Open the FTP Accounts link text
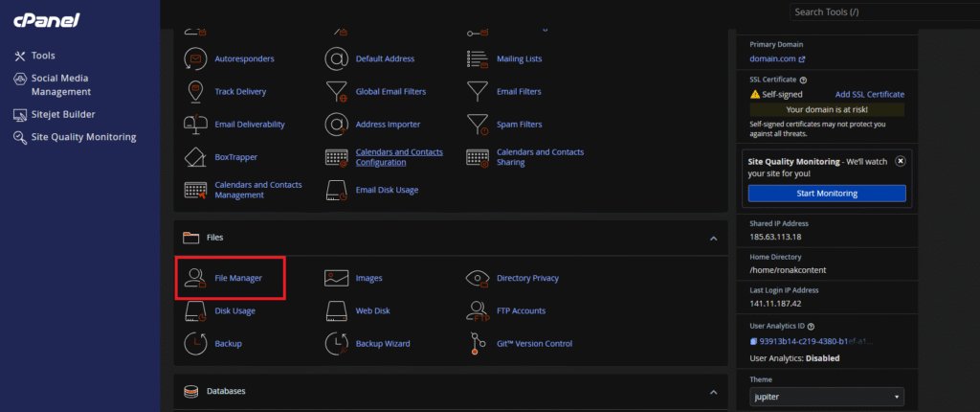Viewport: 980px width, 412px height. 522,310
